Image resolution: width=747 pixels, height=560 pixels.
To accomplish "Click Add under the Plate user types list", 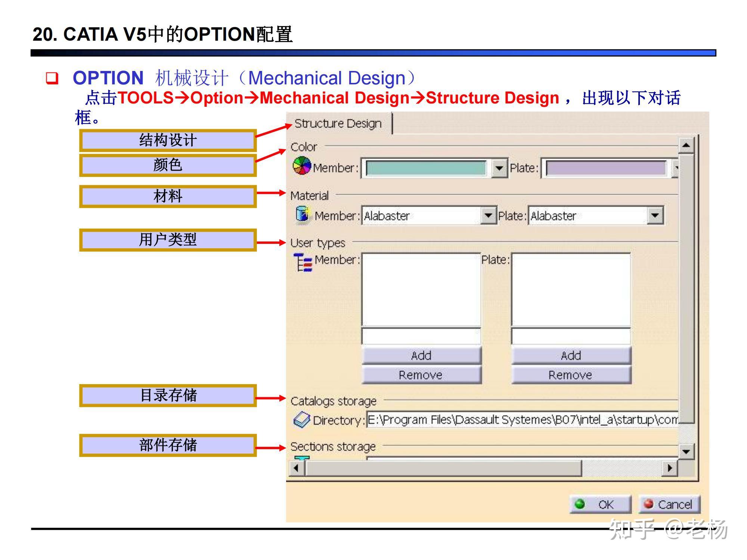I will coord(571,355).
